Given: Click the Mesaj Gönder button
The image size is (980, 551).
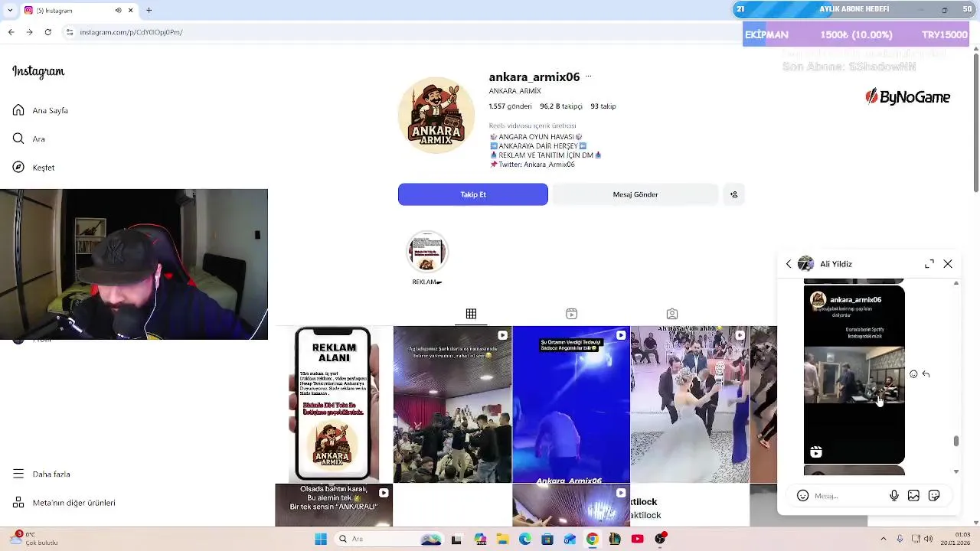Looking at the screenshot, I should pos(635,194).
